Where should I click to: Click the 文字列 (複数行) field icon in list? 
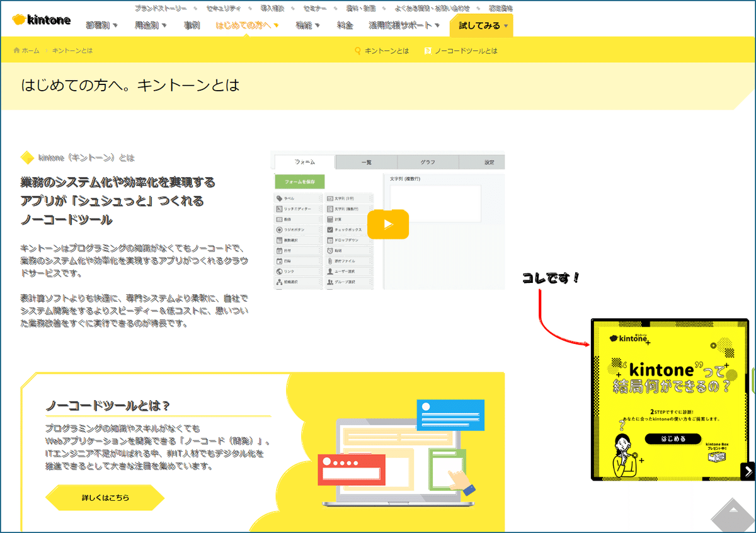(x=329, y=209)
